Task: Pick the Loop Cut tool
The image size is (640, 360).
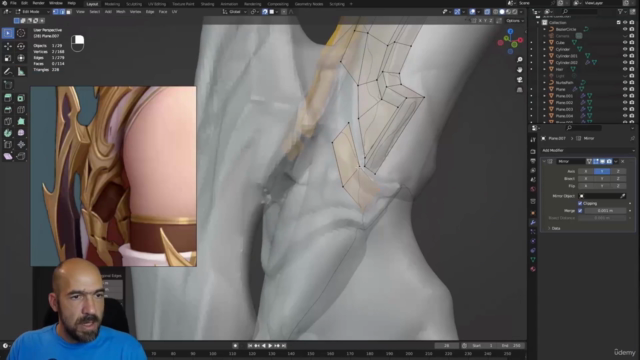Action: coord(21,110)
